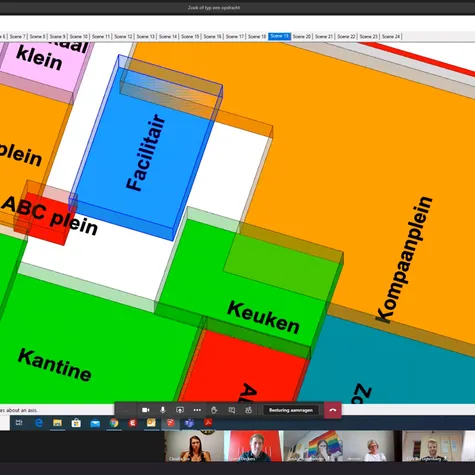Image resolution: width=475 pixels, height=475 pixels.
Task: Switch to the Scene 22 tab
Action: point(346,36)
